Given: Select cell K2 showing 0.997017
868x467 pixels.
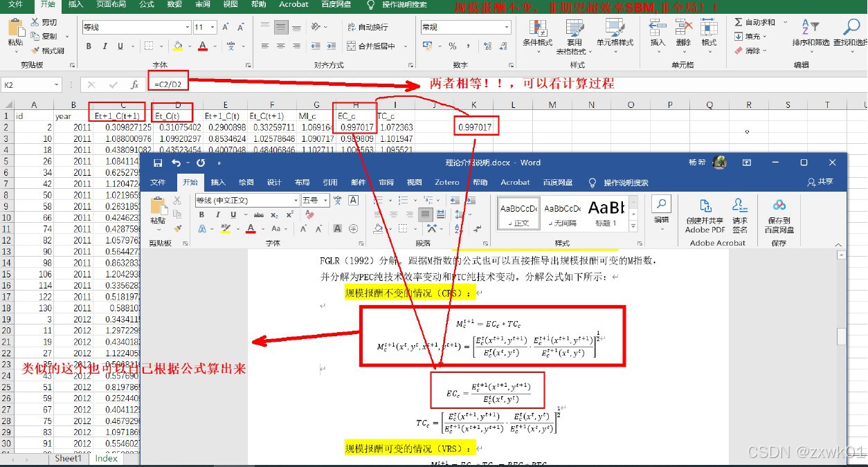Looking at the screenshot, I should click(474, 127).
